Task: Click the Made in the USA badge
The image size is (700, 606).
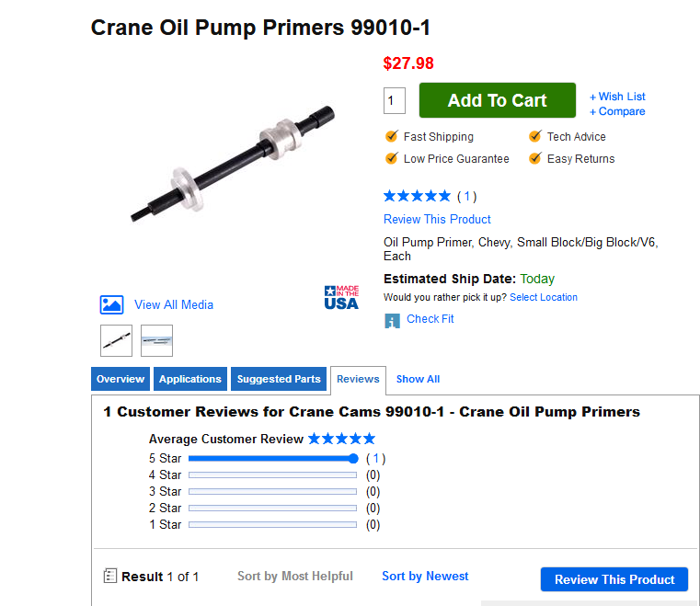Action: point(341,297)
